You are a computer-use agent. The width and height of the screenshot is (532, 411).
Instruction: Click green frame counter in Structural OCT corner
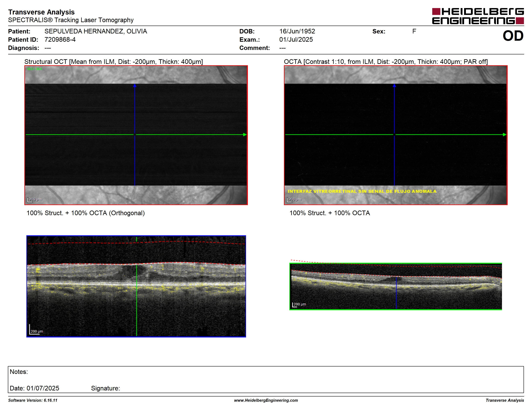tap(34, 69)
